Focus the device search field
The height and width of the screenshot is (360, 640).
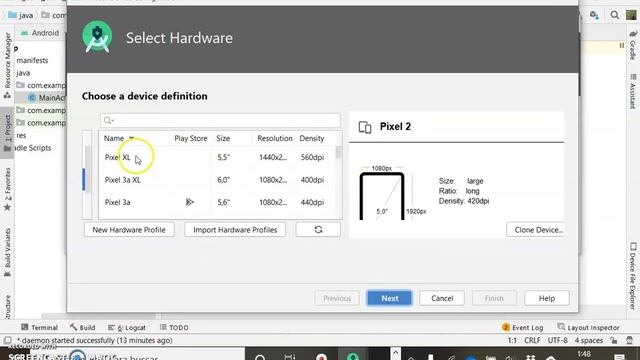[220, 120]
